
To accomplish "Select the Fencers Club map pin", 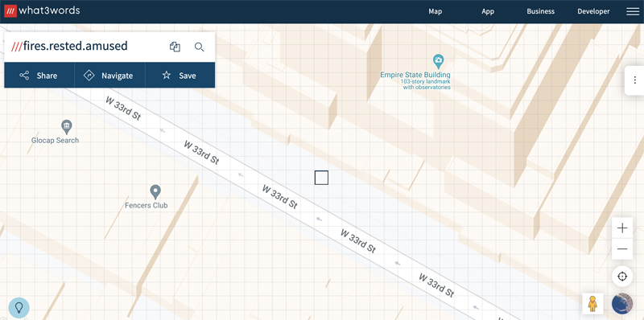I will (x=155, y=192).
